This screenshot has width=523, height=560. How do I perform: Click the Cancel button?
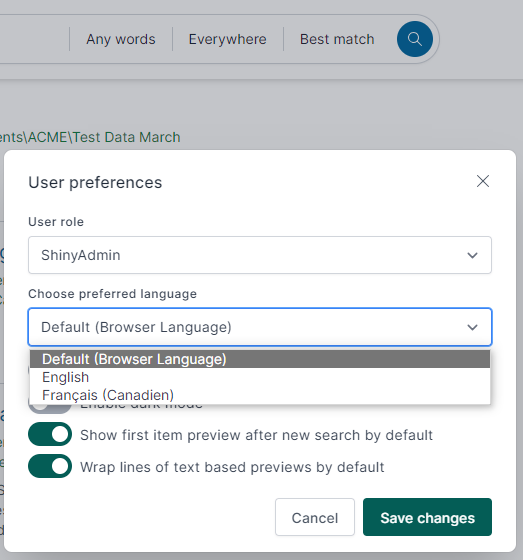pyautogui.click(x=314, y=517)
